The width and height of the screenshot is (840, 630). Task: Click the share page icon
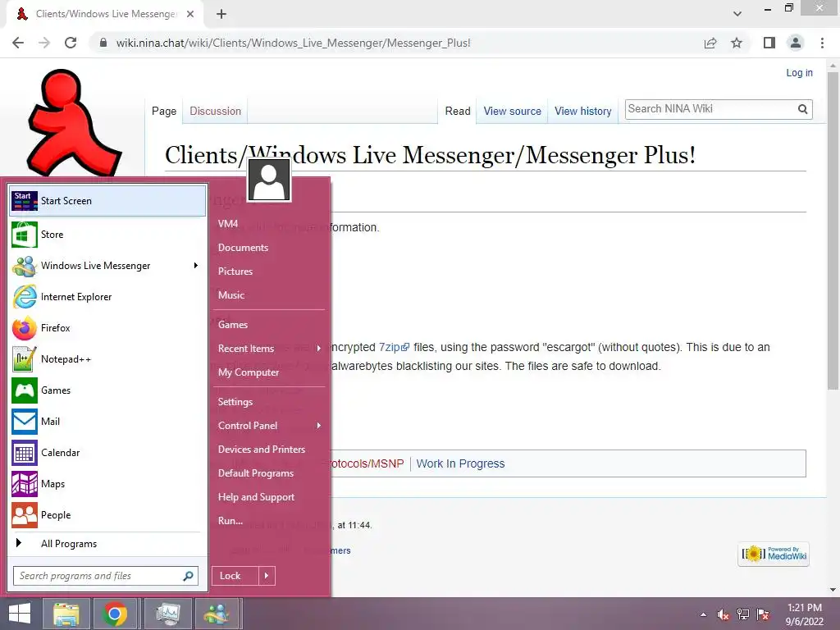point(710,43)
